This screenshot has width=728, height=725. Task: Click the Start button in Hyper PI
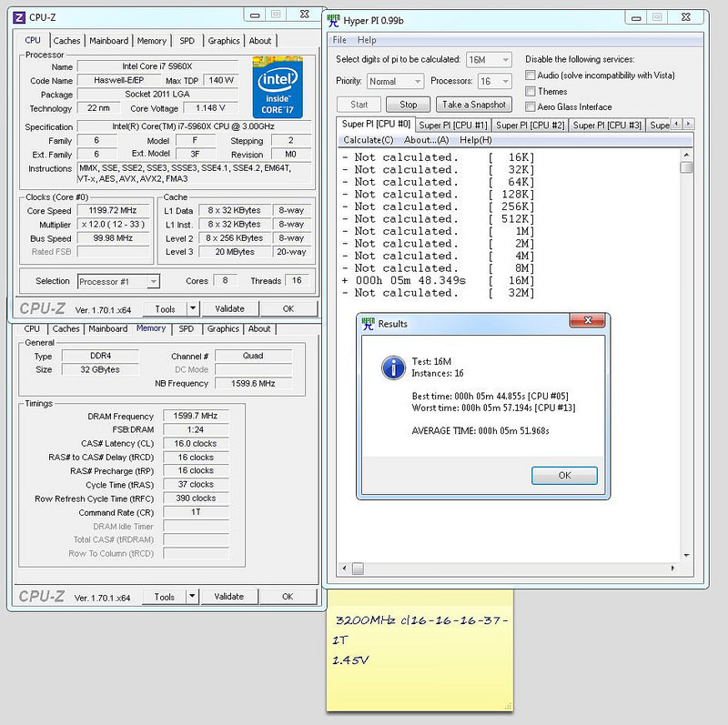coord(359,105)
